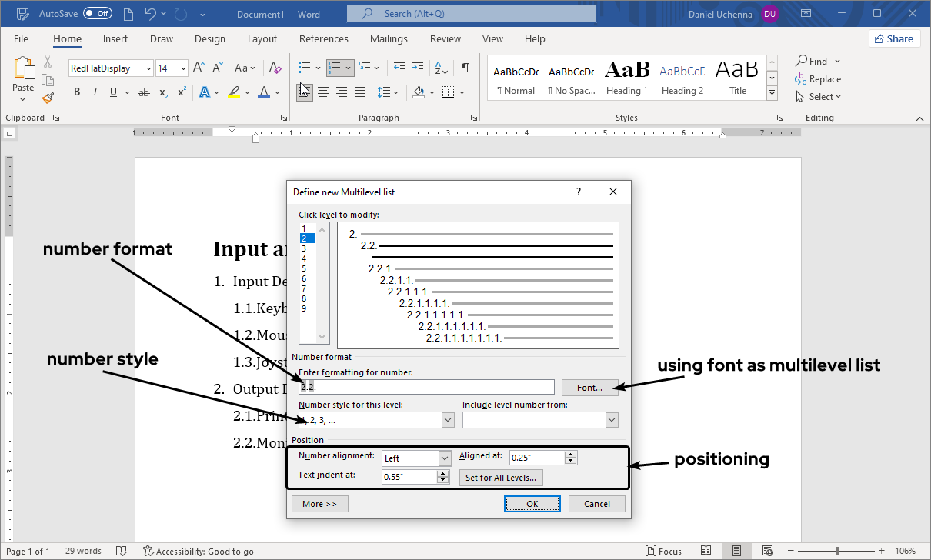Toggle the AutoSave switch

pyautogui.click(x=97, y=14)
